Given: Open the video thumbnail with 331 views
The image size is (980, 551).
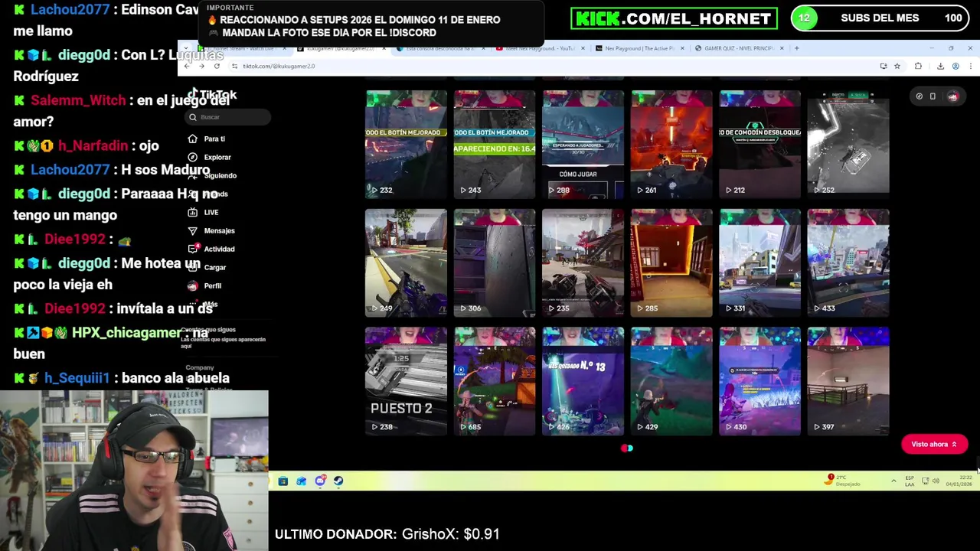Looking at the screenshot, I should (x=759, y=262).
